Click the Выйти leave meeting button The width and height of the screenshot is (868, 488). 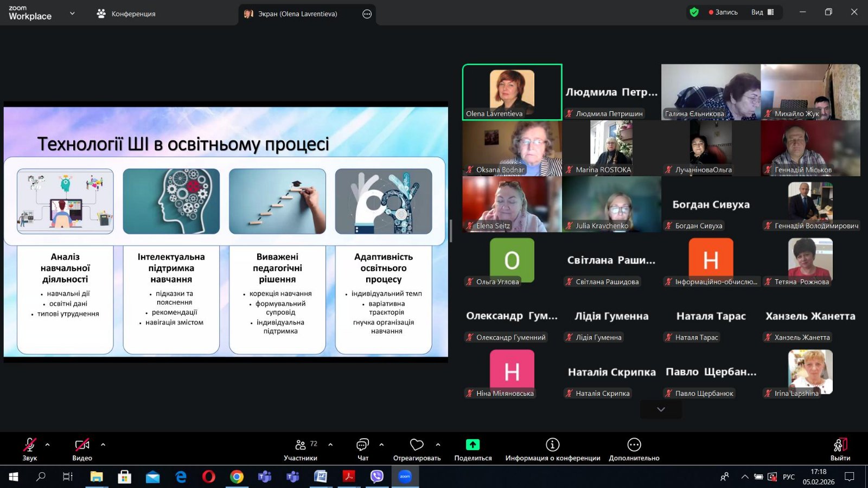click(840, 449)
